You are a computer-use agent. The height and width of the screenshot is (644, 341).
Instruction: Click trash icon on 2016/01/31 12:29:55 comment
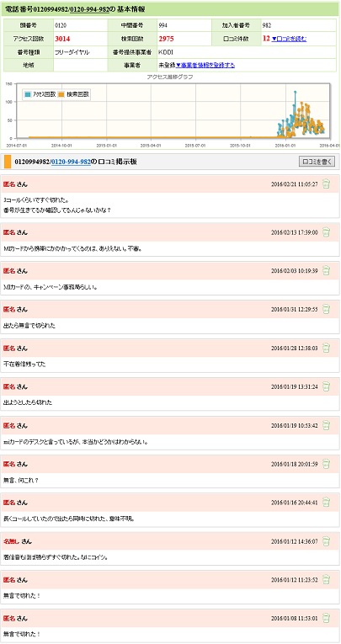click(326, 309)
